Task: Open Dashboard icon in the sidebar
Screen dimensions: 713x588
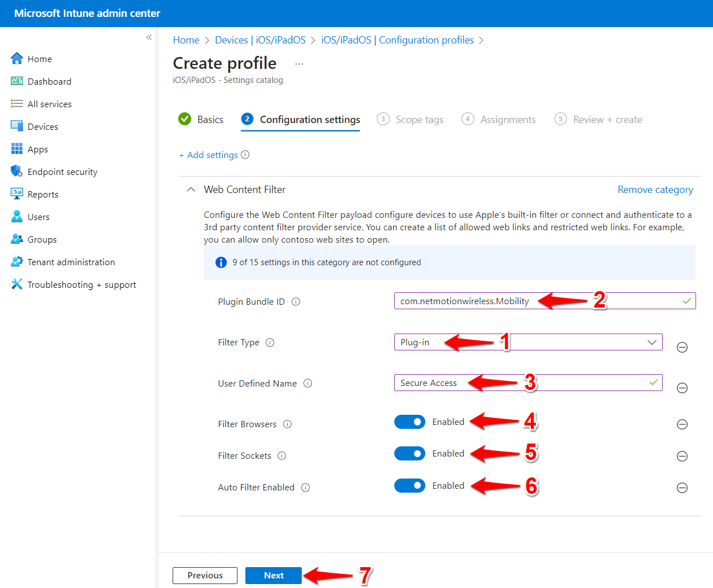Action: pos(17,81)
